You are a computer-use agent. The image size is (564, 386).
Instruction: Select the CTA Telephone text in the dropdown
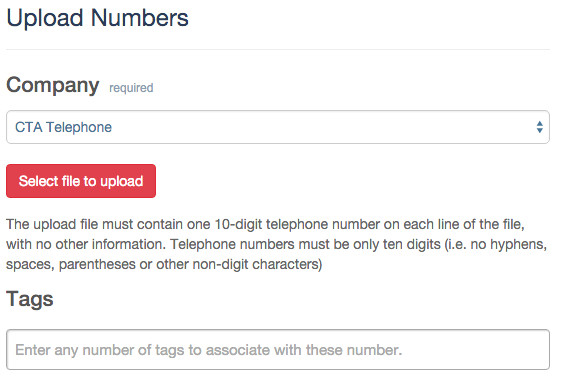63,127
